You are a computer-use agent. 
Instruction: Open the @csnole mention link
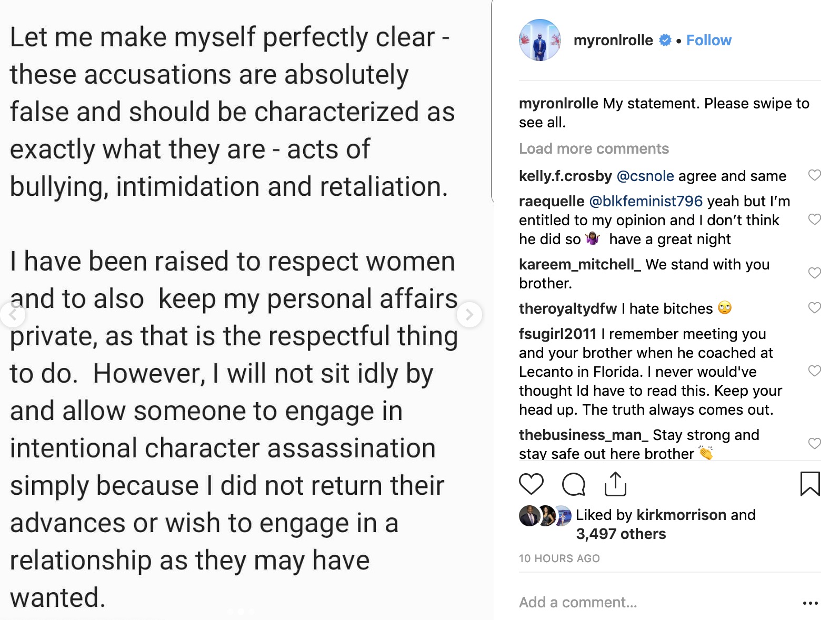point(645,176)
